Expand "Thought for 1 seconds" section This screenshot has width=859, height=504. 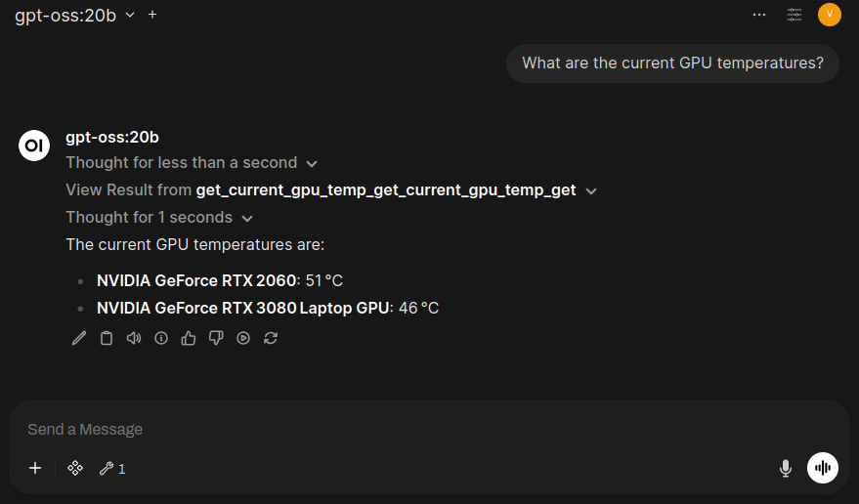(159, 218)
